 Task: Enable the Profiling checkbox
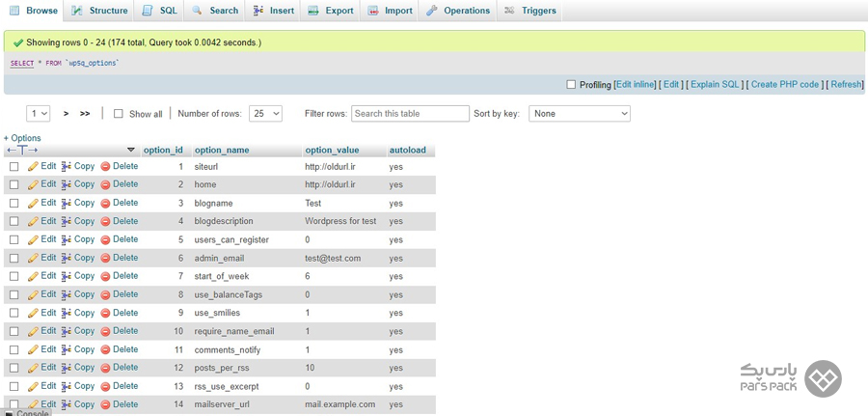point(571,85)
